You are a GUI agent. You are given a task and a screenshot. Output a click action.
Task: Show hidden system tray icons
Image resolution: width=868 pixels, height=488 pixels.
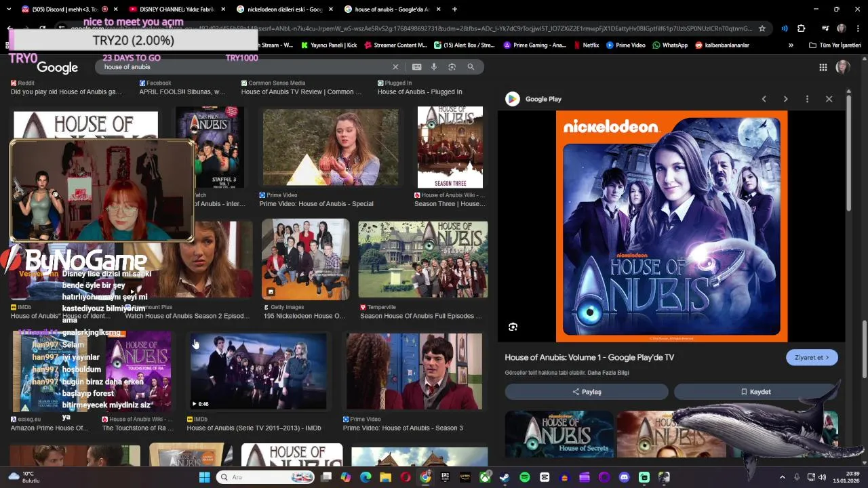782,477
